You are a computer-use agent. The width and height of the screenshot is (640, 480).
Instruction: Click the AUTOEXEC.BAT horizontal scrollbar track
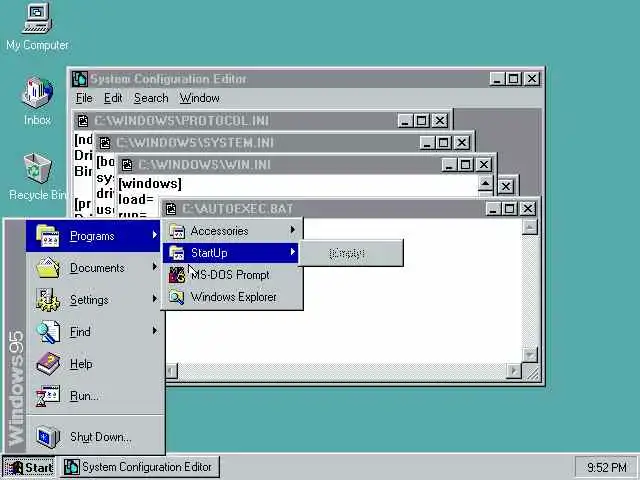[342, 371]
